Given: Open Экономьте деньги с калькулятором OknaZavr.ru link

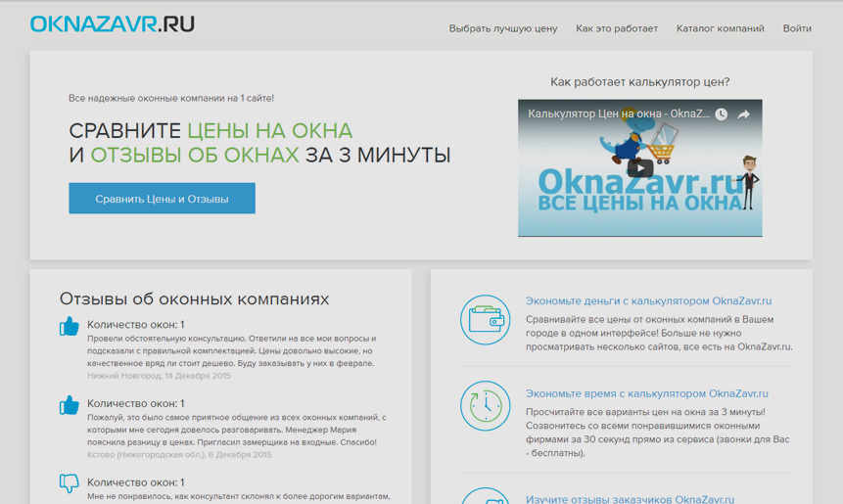Looking at the screenshot, I should tap(648, 300).
